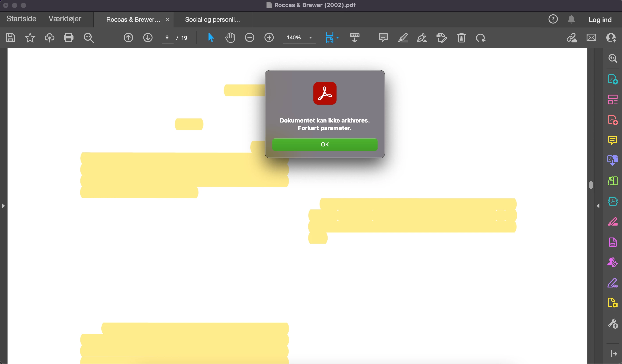This screenshot has width=622, height=364.
Task: Click the vertical scrollbar thumb
Action: coord(591,185)
